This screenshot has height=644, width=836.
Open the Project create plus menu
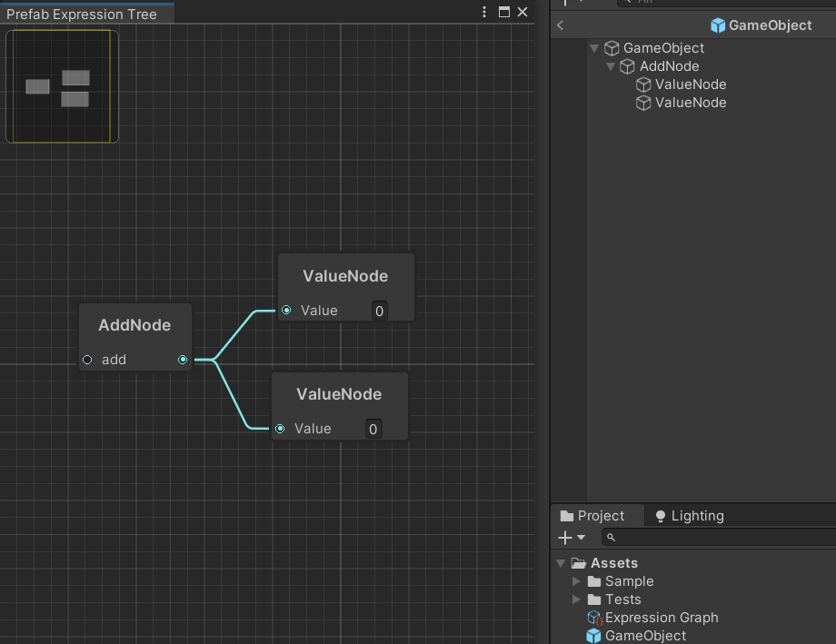[571, 538]
